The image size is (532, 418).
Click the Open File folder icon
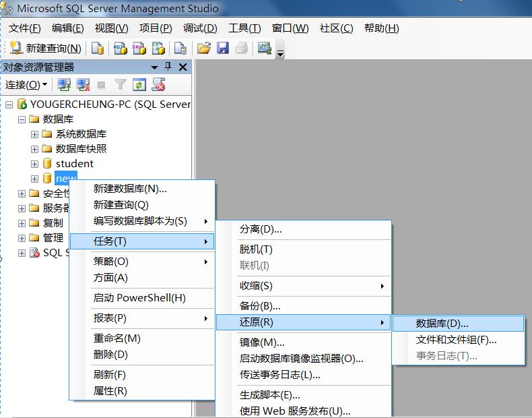click(204, 49)
